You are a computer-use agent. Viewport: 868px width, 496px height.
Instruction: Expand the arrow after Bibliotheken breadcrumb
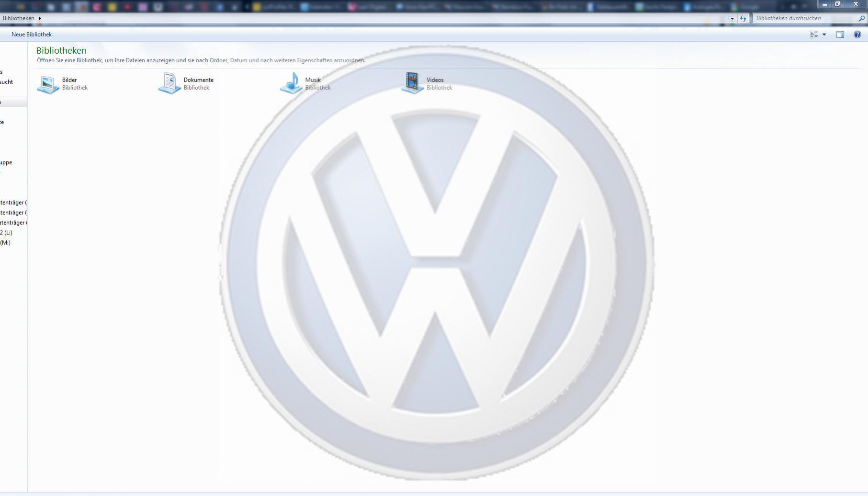tap(40, 18)
